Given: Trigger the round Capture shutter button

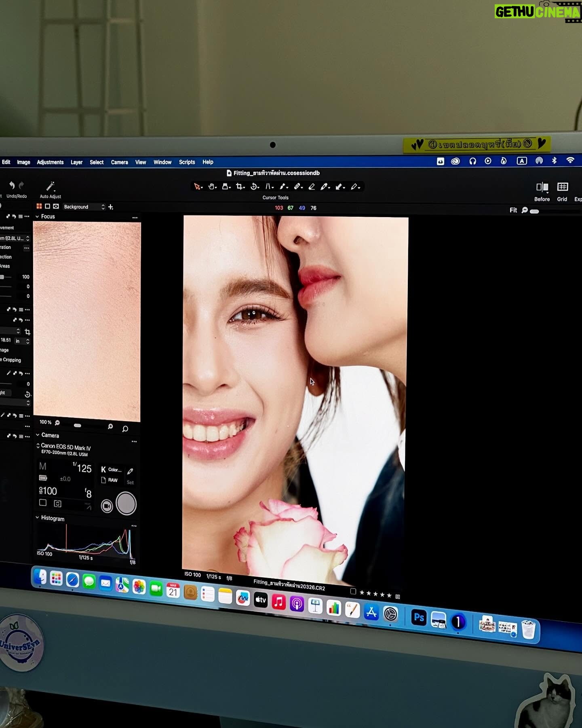Looking at the screenshot, I should point(126,504).
